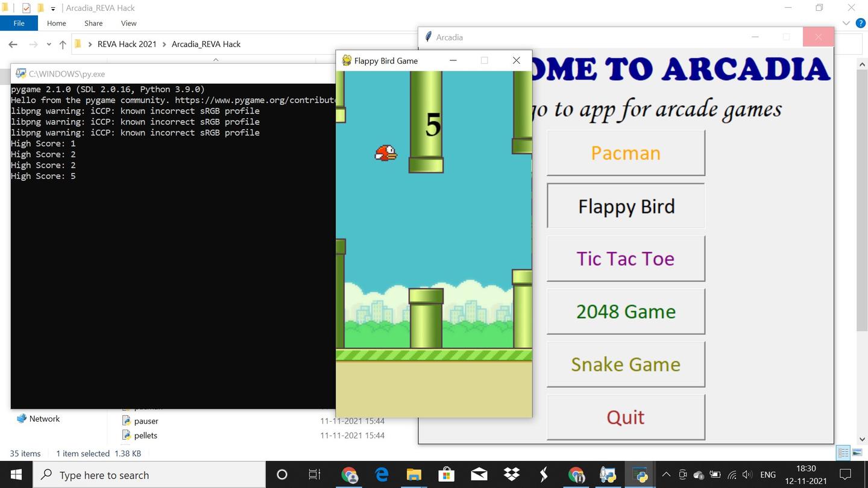Viewport: 868px width, 488px height.
Task: Open Microsoft Store from taskbar
Action: 446,475
